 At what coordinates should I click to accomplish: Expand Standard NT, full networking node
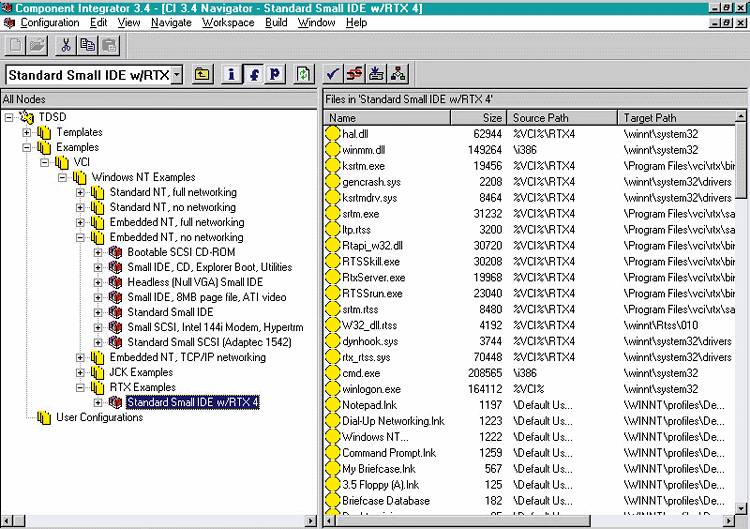click(x=80, y=192)
